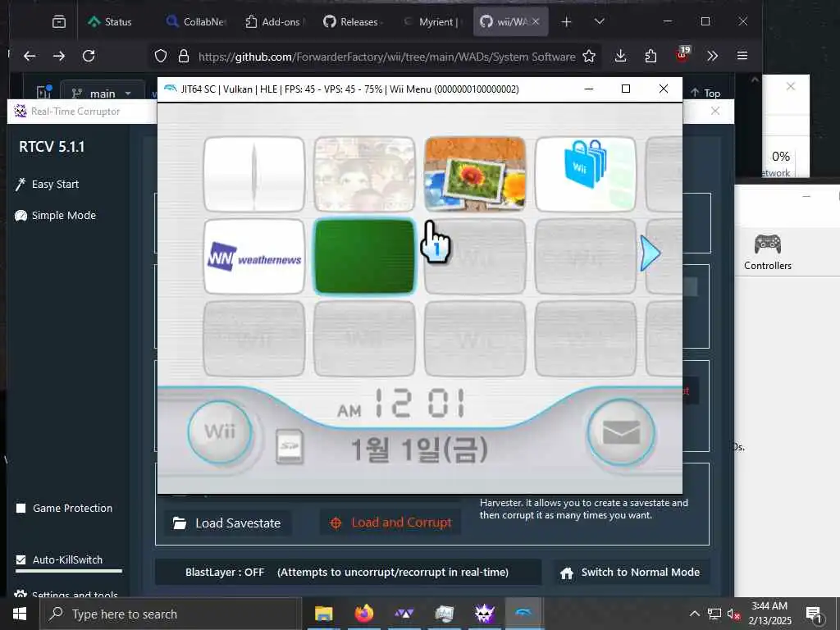Toggle the Auto-KillSwitch checkbox
Screen dimensions: 840x630
tap(21, 559)
